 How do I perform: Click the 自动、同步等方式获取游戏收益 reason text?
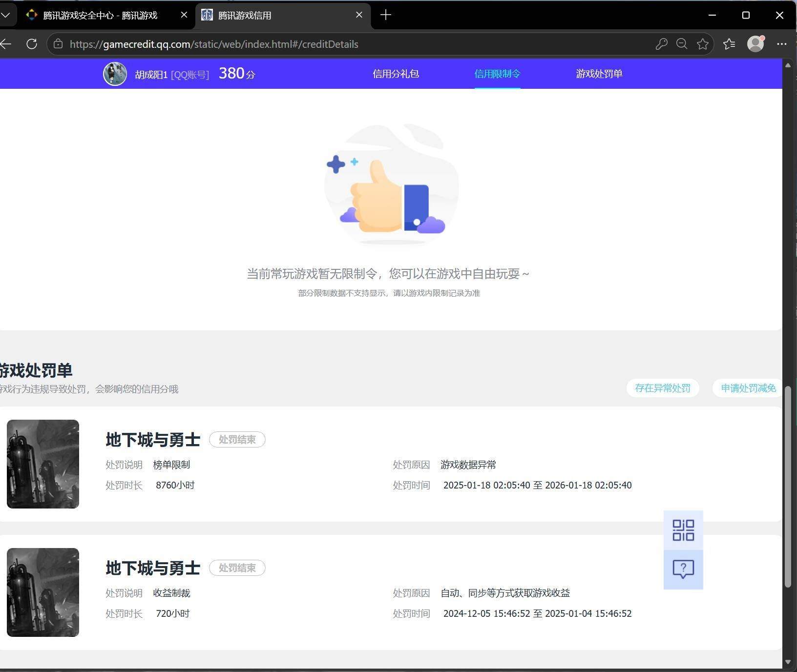pyautogui.click(x=505, y=593)
